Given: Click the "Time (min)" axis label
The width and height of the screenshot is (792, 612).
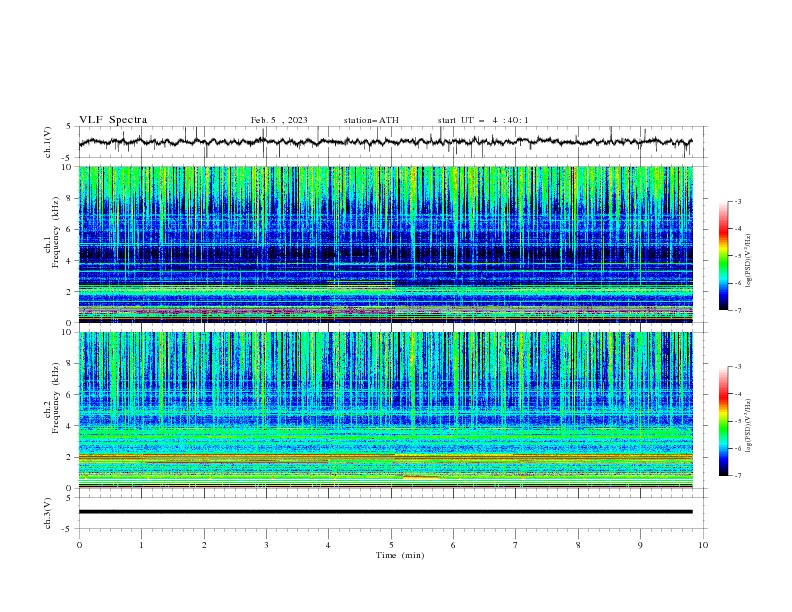Looking at the screenshot, I should [x=400, y=555].
